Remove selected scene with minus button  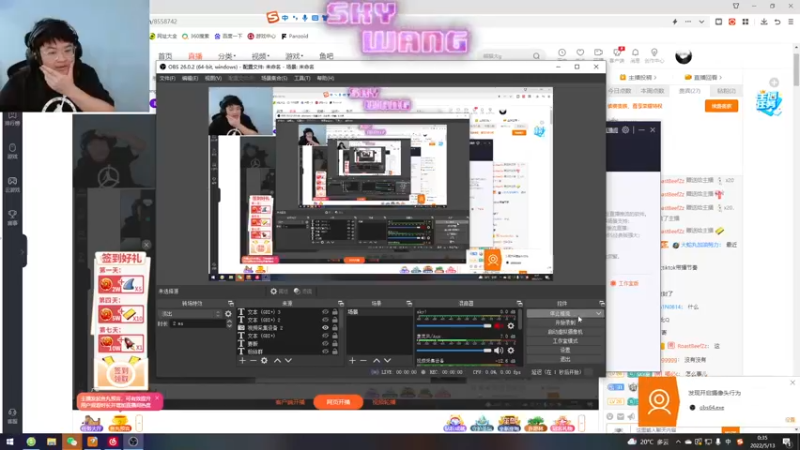(x=363, y=360)
